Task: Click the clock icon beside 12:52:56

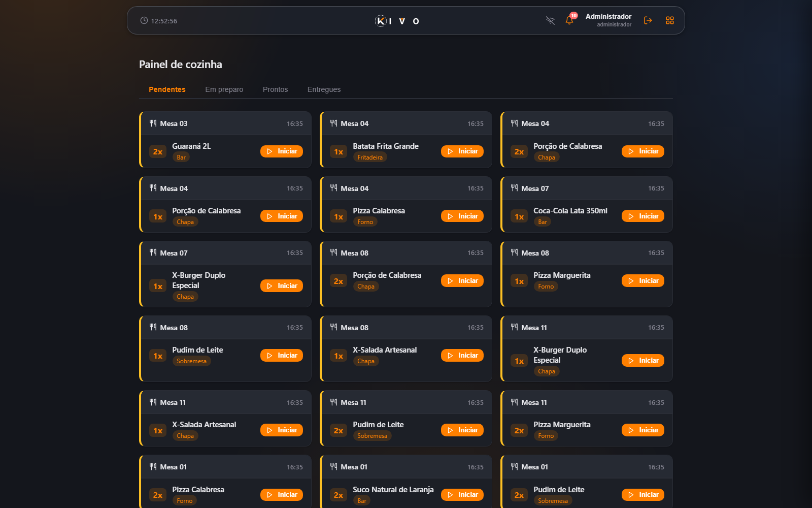Action: (x=144, y=20)
